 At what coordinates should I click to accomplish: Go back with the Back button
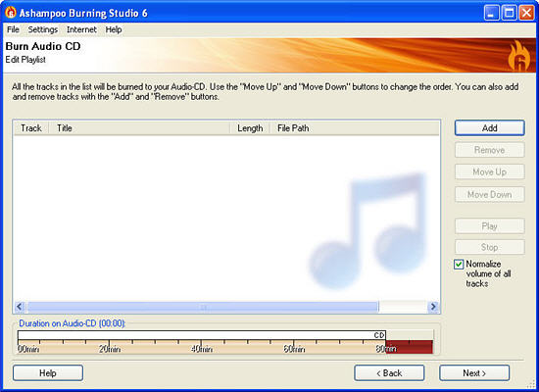coord(389,373)
